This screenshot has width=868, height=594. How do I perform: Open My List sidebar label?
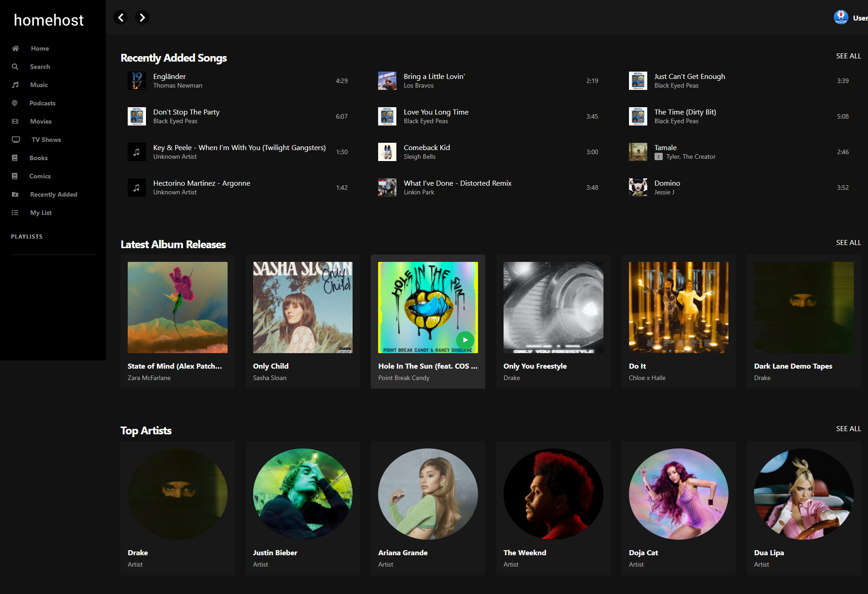[x=41, y=213]
